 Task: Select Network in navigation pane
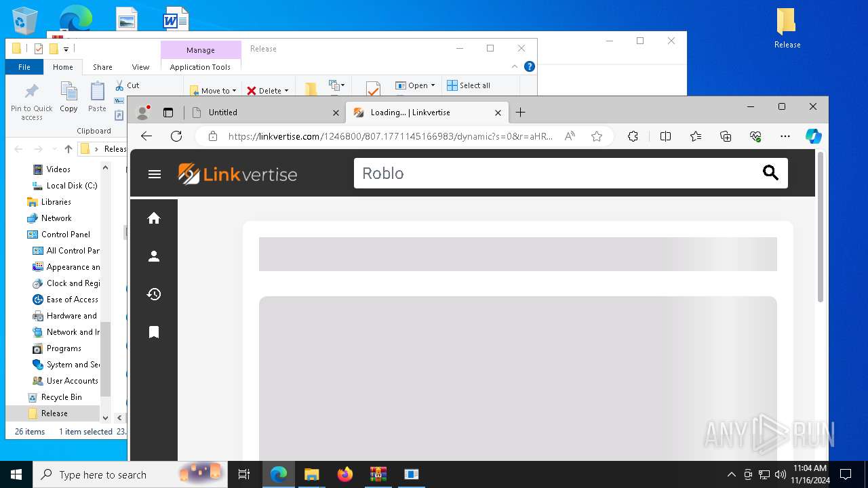pyautogui.click(x=49, y=218)
